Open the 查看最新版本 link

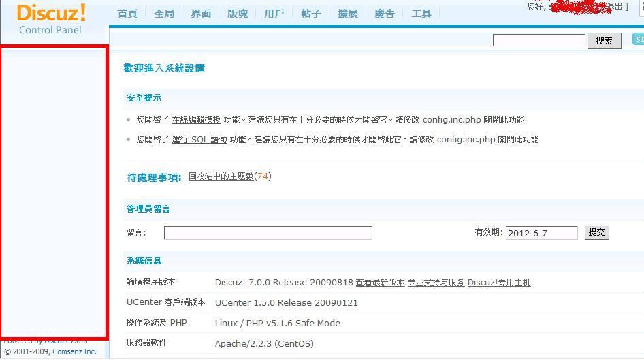(381, 283)
